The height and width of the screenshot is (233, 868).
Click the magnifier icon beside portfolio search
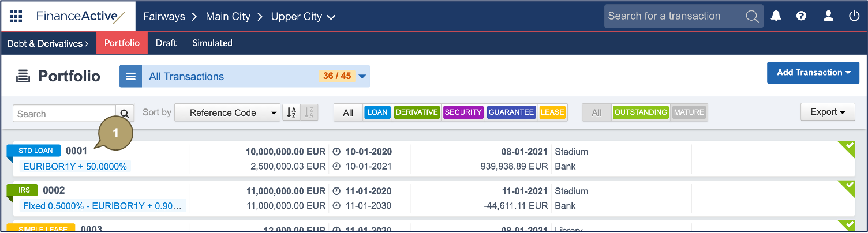pos(125,113)
